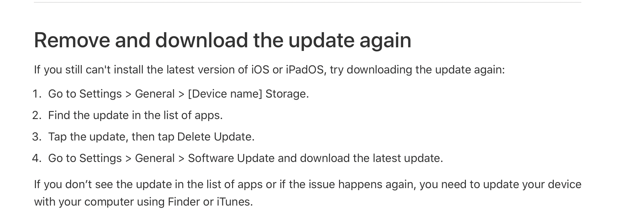Click step 4 about Software Update
The width and height of the screenshot is (644, 222).
[246, 158]
